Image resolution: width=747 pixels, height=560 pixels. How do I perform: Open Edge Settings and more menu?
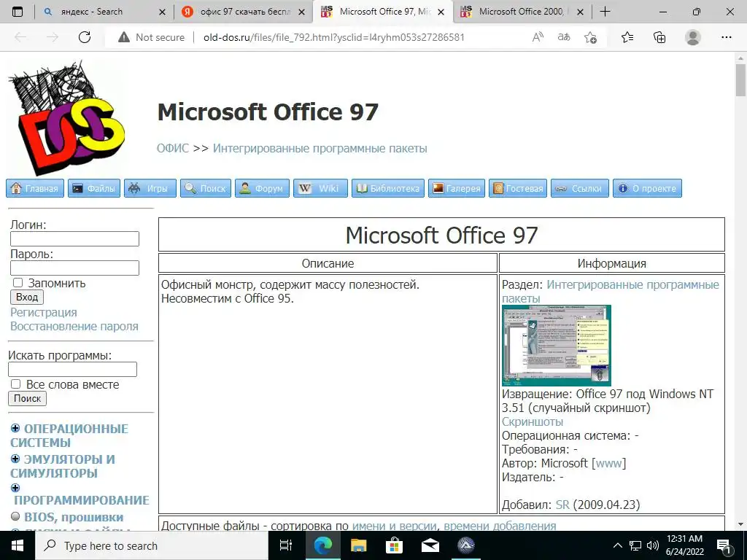point(726,37)
